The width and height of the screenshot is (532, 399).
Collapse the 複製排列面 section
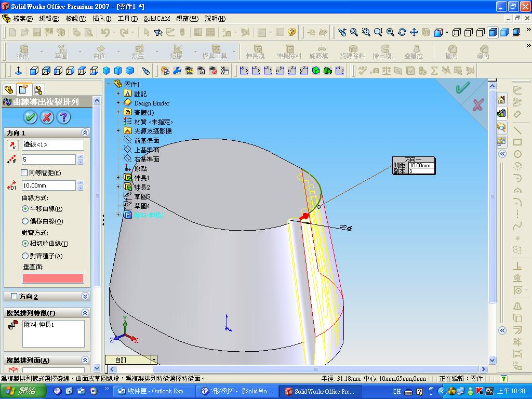[x=85, y=360]
